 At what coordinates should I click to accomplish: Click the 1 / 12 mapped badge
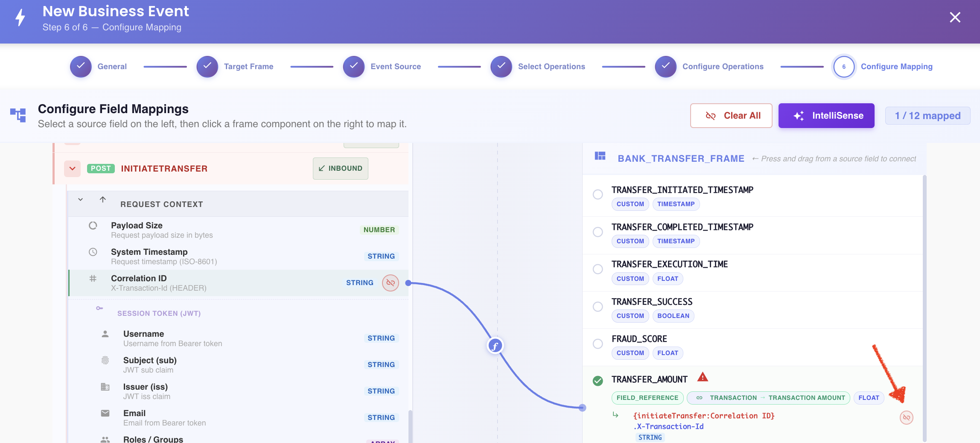point(927,116)
